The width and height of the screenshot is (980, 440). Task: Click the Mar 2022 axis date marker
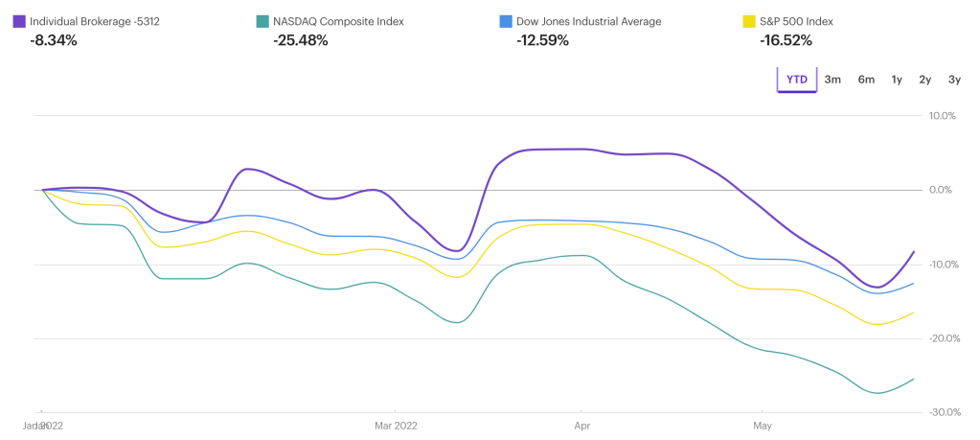pos(396,425)
